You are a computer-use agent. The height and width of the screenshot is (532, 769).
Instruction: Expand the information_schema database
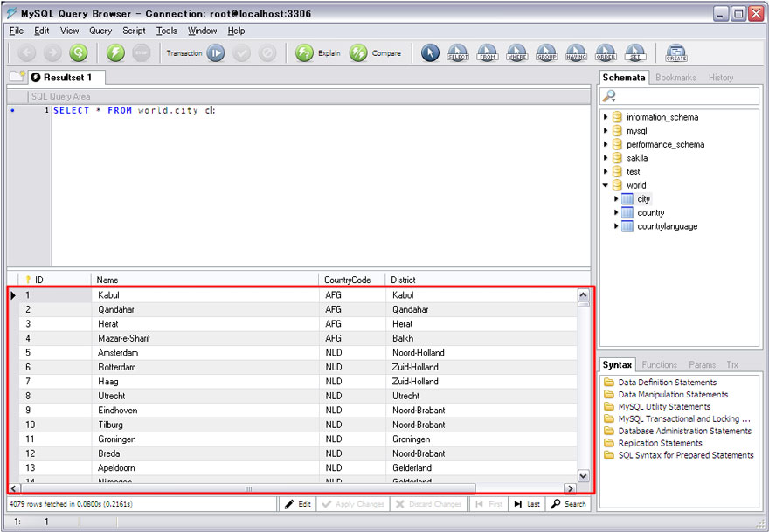pyautogui.click(x=606, y=117)
